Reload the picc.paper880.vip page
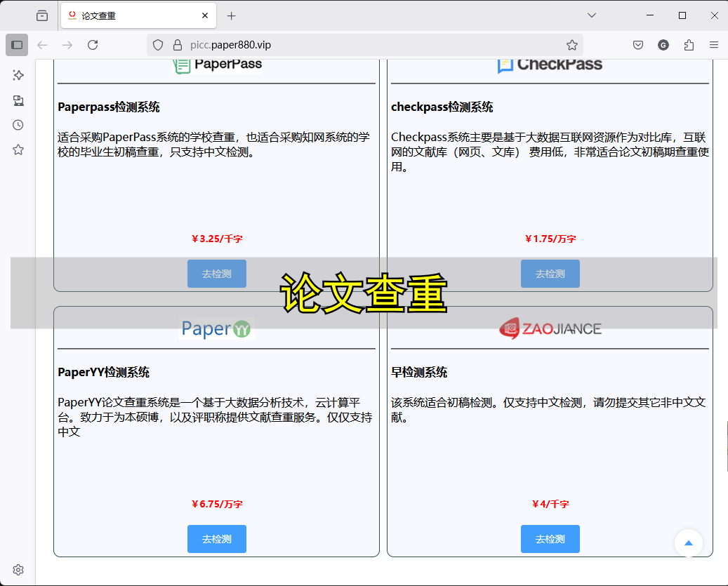The width and height of the screenshot is (728, 586). 93,44
